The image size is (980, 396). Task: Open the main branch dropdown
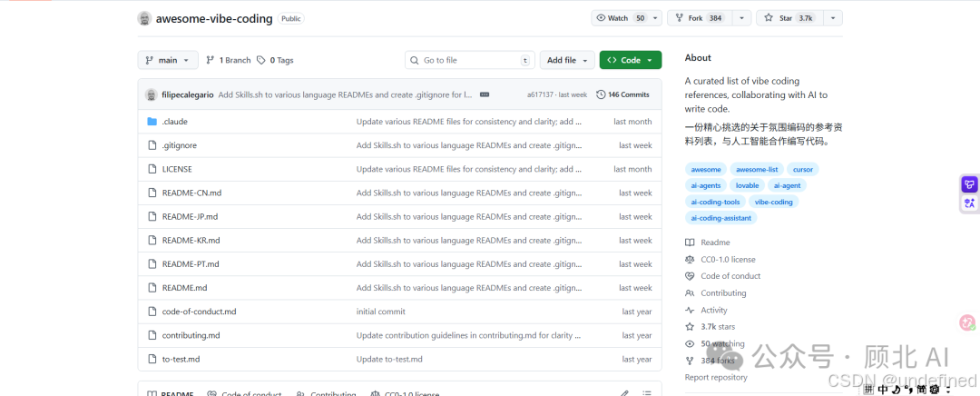click(x=168, y=60)
